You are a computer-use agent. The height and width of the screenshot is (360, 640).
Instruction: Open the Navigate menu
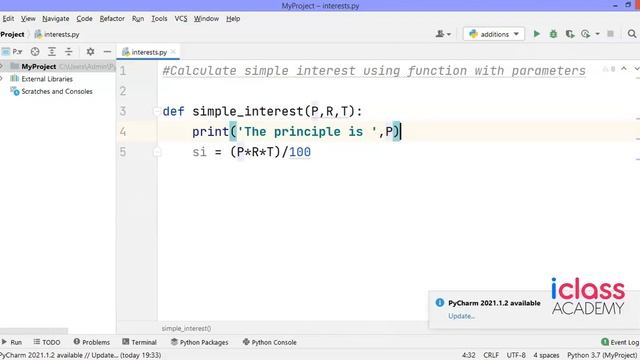pos(56,19)
